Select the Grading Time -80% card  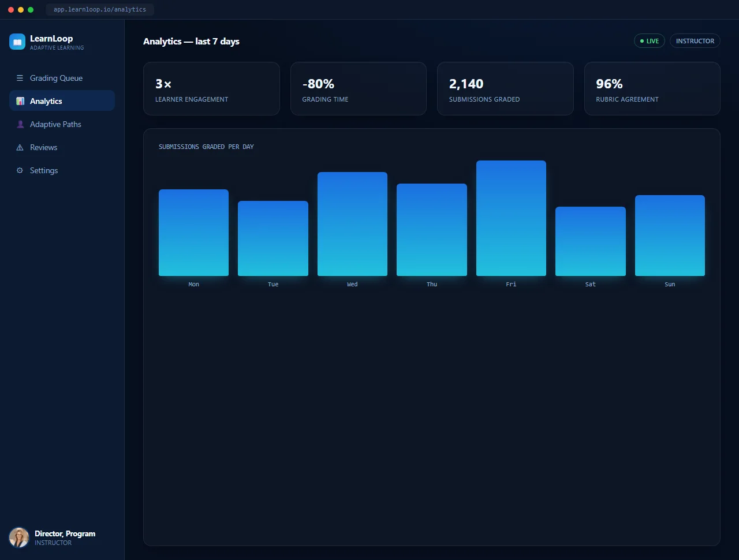[359, 88]
